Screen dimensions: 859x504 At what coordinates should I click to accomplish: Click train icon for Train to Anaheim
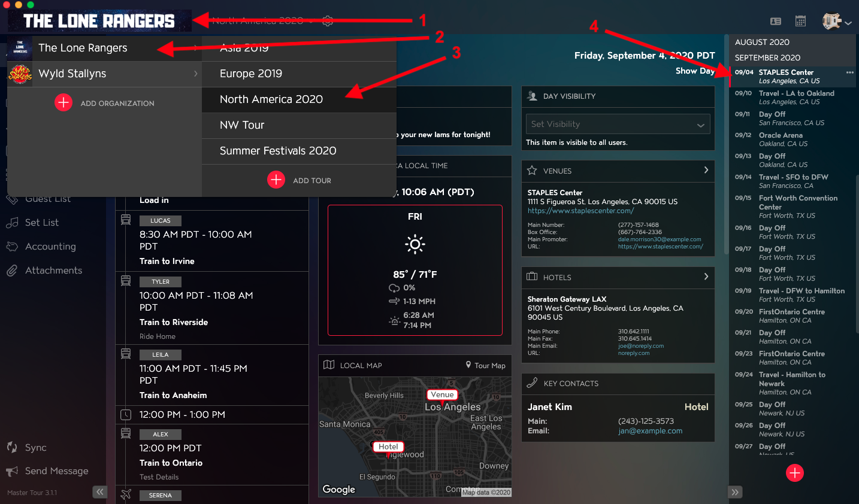click(126, 353)
